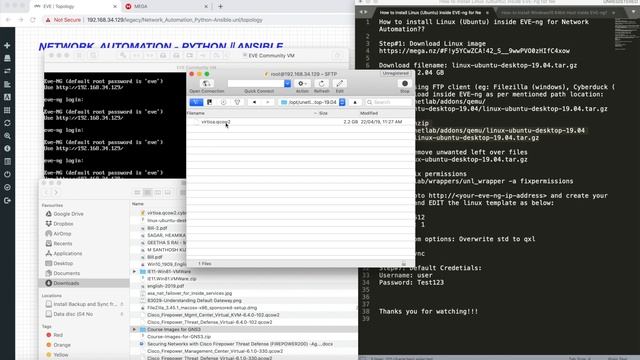Open Startup-configs icon in EVE sidebar
Image resolution: width=640 pixels, height=360 pixels.
coord(7,84)
